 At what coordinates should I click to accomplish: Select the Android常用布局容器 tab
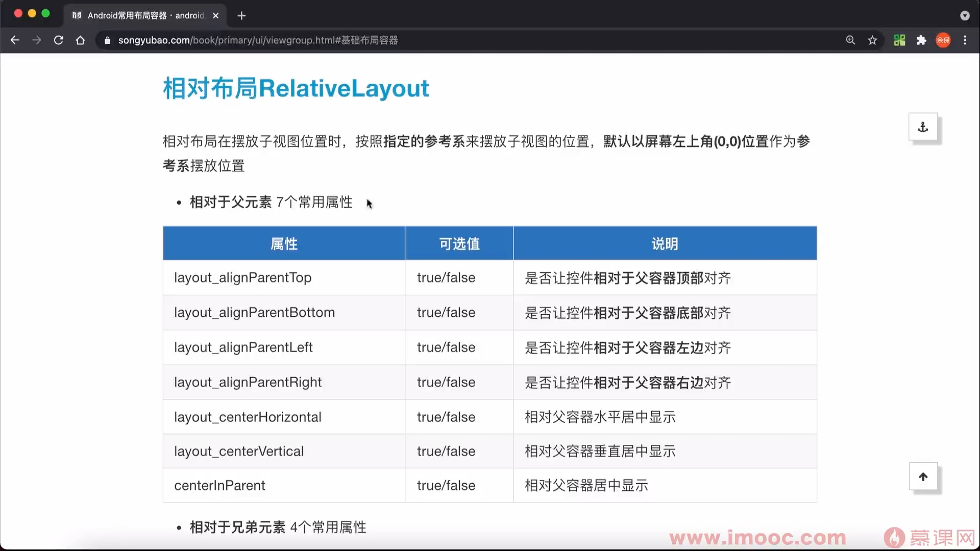coord(145,15)
